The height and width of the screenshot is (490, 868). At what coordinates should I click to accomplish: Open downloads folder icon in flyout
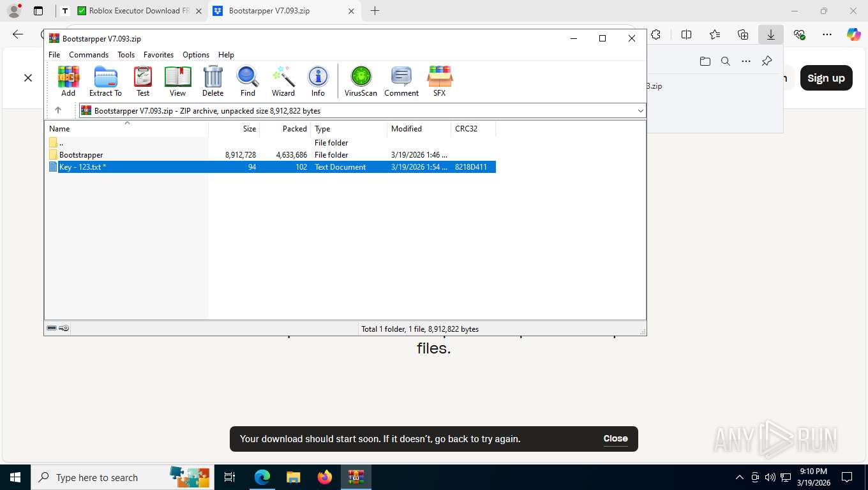coord(705,61)
